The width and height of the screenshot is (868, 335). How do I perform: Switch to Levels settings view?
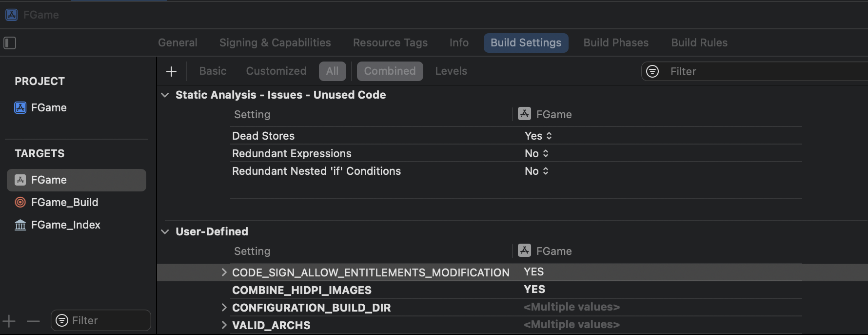[451, 71]
